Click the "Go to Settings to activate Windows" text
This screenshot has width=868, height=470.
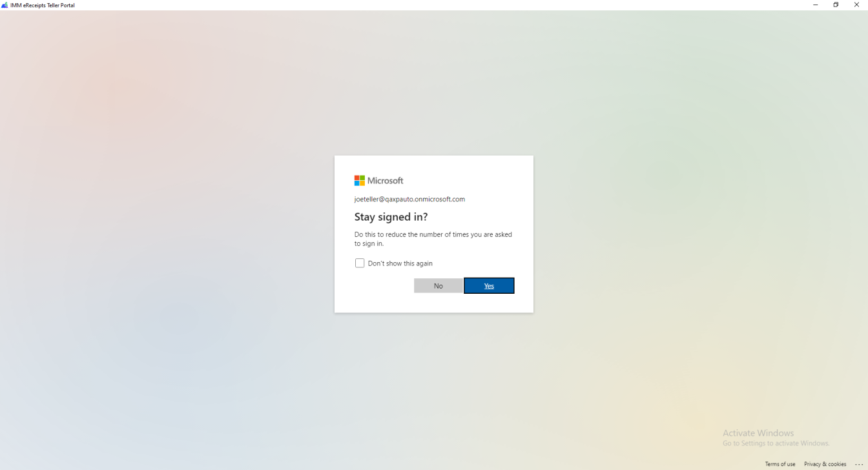(x=776, y=444)
